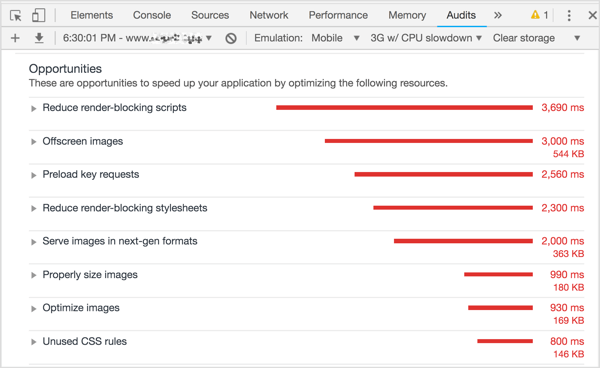Viewport: 600px width, 368px height.
Task: Open the Clear storage dropdown
Action: coord(536,38)
